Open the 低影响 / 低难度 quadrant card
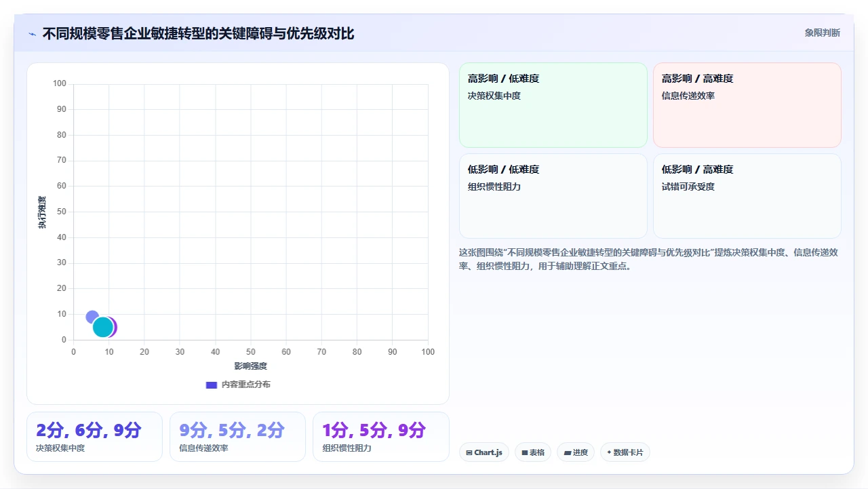 point(553,196)
